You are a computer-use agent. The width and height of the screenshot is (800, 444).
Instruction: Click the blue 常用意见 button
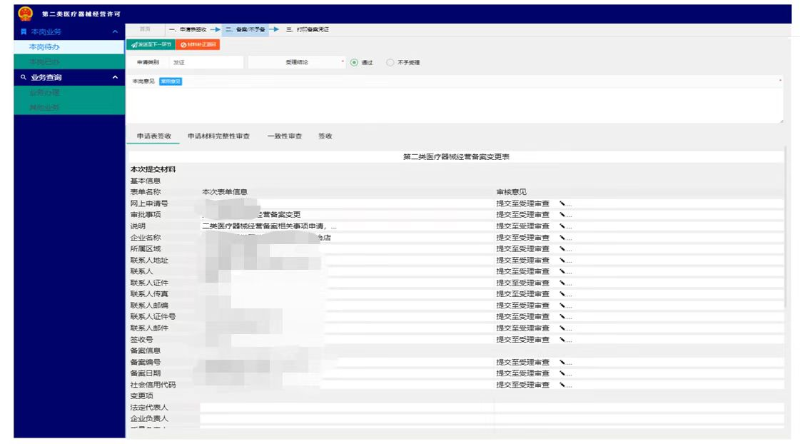click(x=170, y=81)
